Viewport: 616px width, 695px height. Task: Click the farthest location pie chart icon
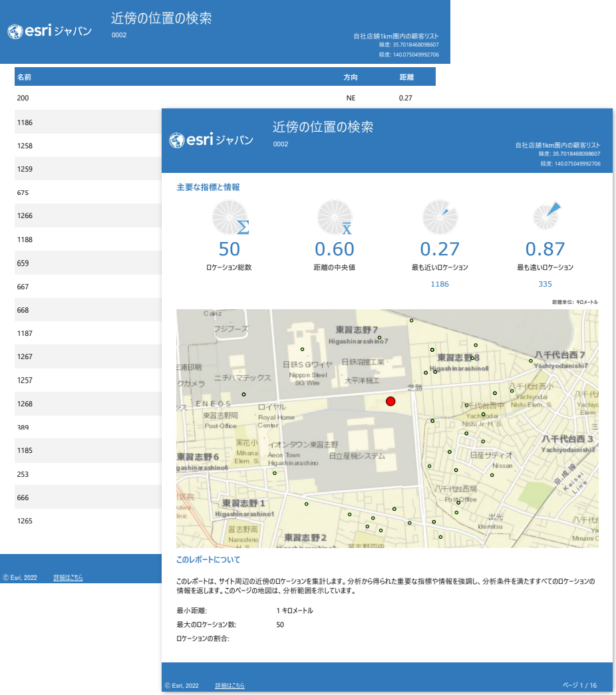point(546,216)
